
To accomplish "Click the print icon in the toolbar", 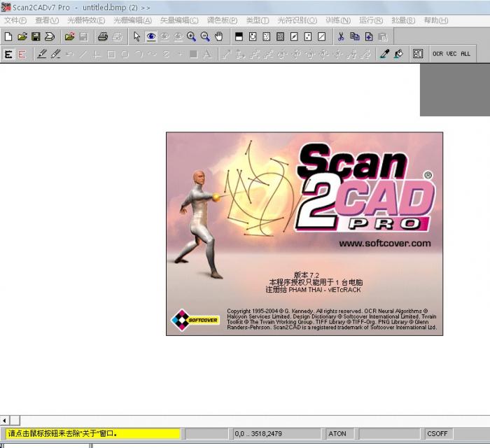I will (103, 36).
